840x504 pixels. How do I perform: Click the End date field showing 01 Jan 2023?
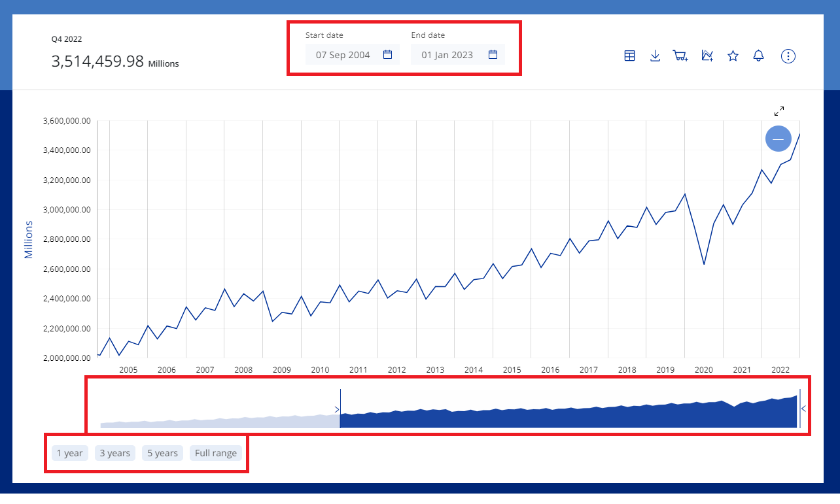point(447,55)
